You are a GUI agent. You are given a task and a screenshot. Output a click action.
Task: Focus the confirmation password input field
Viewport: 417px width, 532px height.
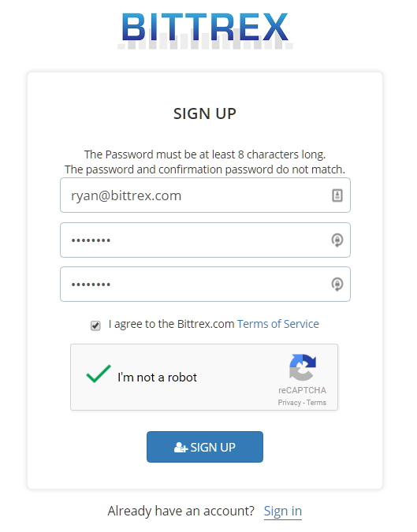click(x=205, y=285)
